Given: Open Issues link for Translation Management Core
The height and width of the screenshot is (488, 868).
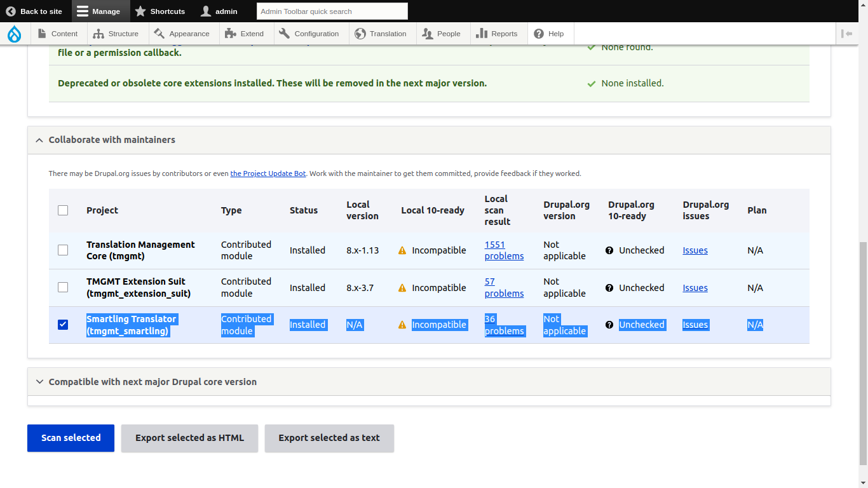Looking at the screenshot, I should click(695, 250).
